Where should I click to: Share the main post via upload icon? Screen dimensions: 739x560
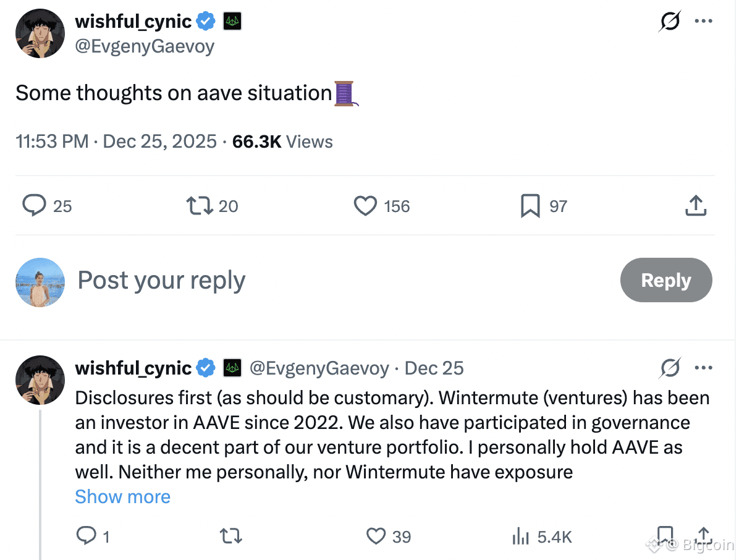[696, 206]
